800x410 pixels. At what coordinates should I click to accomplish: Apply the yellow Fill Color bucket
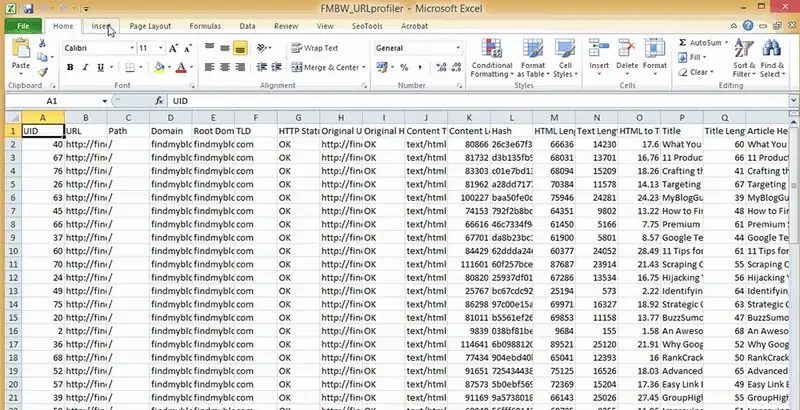[x=160, y=67]
